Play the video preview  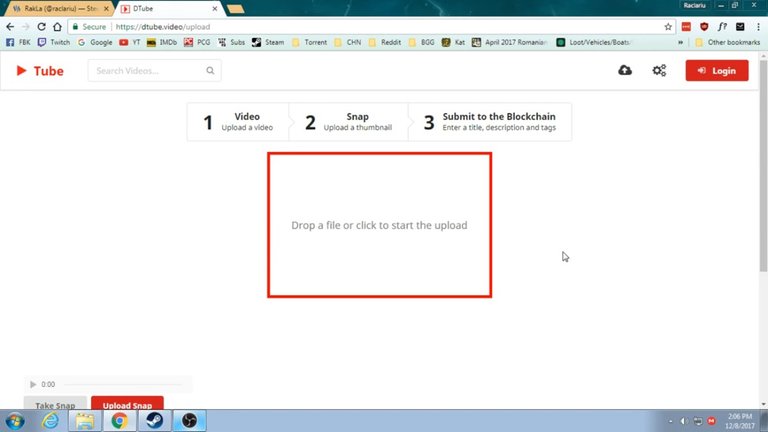coord(33,384)
